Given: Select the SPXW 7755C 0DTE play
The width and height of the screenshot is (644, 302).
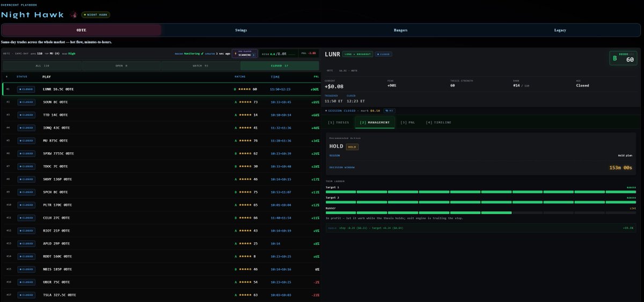Looking at the screenshot, I should (161, 153).
